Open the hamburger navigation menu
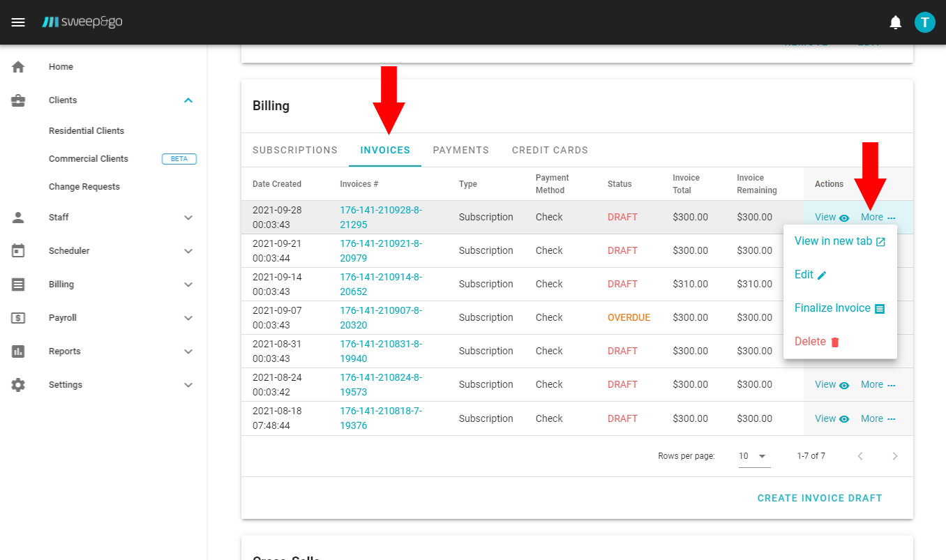This screenshot has width=946, height=560. coord(19,22)
